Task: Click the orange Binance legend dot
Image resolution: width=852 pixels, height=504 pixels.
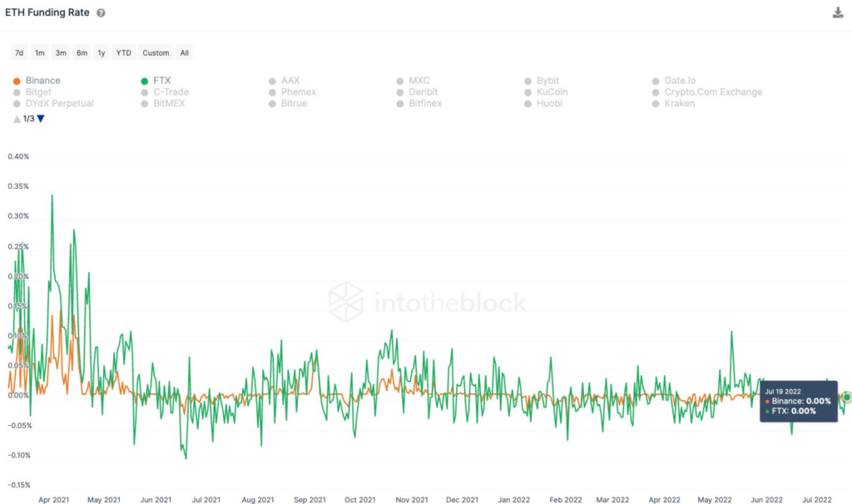Action: (17, 81)
